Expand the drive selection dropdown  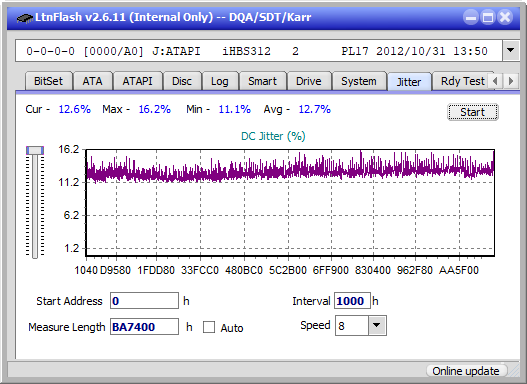pos(511,51)
